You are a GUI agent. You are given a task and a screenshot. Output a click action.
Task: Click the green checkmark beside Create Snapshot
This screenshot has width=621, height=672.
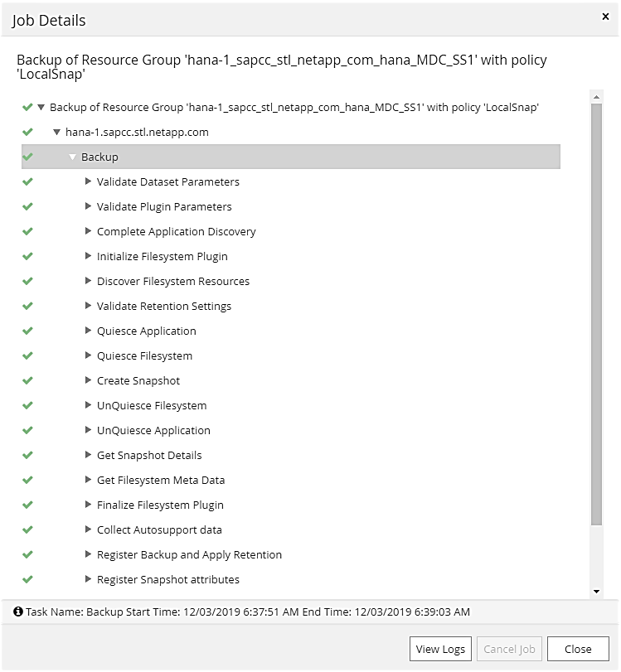pos(27,380)
